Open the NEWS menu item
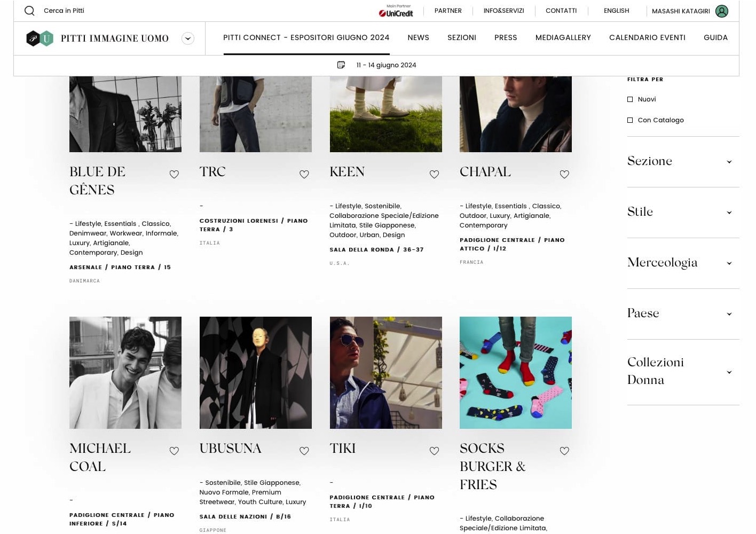Screen dimensions: 756x534 (418, 37)
